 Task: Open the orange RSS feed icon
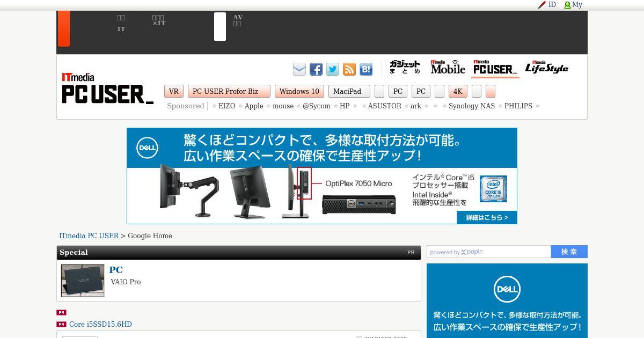[x=349, y=69]
